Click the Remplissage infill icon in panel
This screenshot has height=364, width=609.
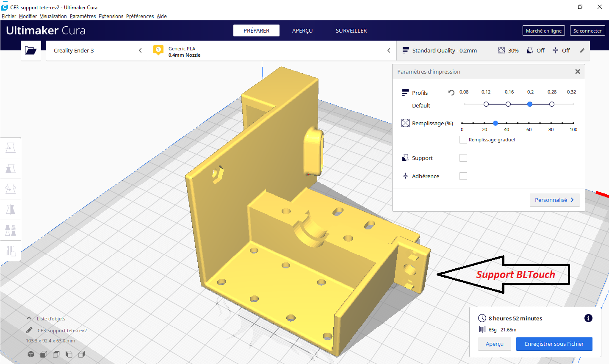point(405,123)
